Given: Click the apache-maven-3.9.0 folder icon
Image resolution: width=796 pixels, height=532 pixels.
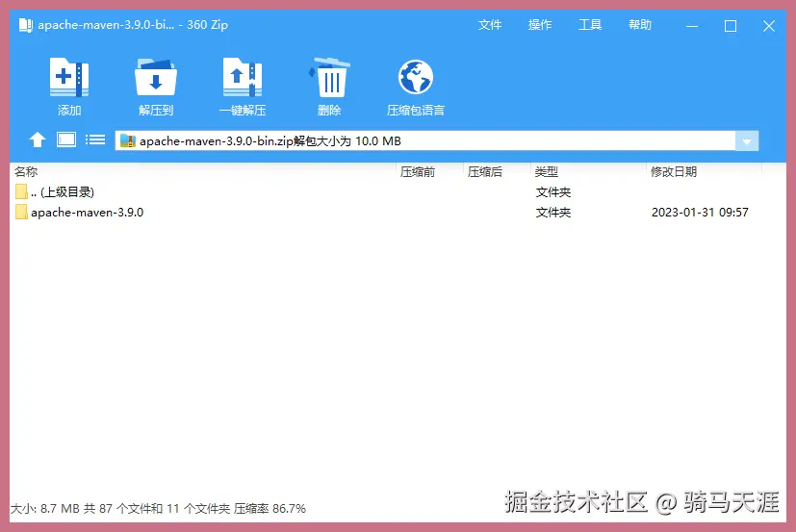Looking at the screenshot, I should (x=21, y=212).
